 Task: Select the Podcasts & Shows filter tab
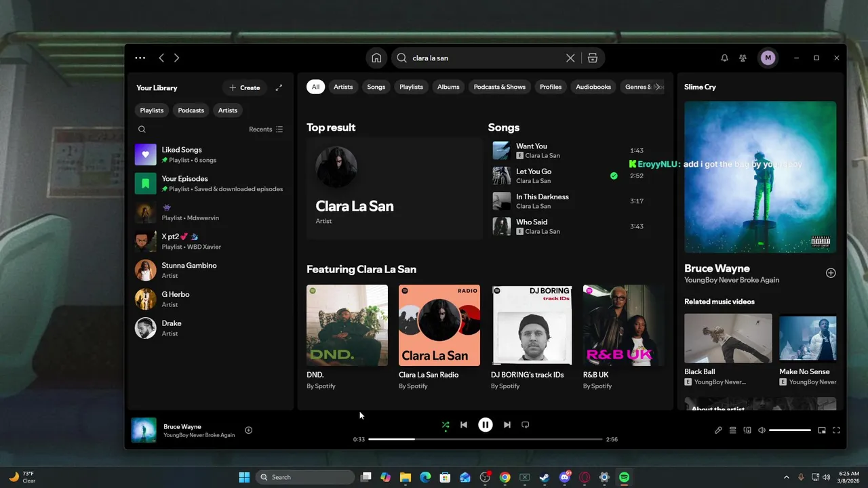pos(500,87)
